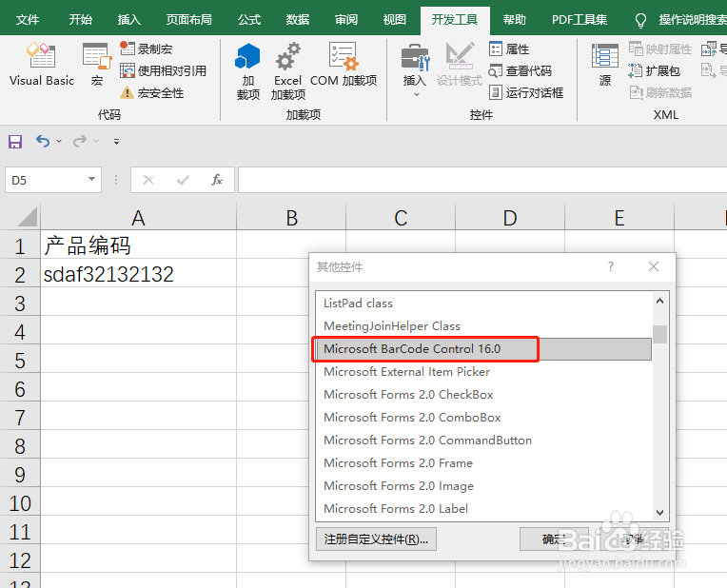Open the Help (帮助) tab
Viewport: 727px width, 588px height.
(514, 19)
